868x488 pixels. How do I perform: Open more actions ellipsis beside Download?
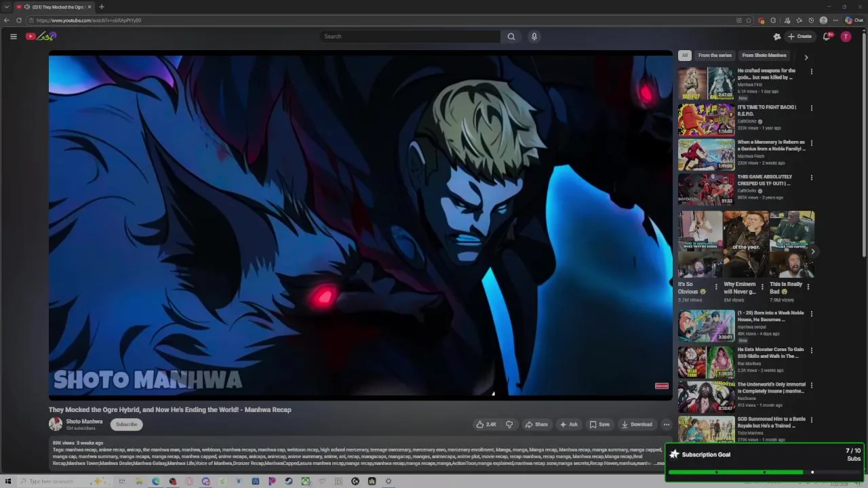pyautogui.click(x=667, y=424)
